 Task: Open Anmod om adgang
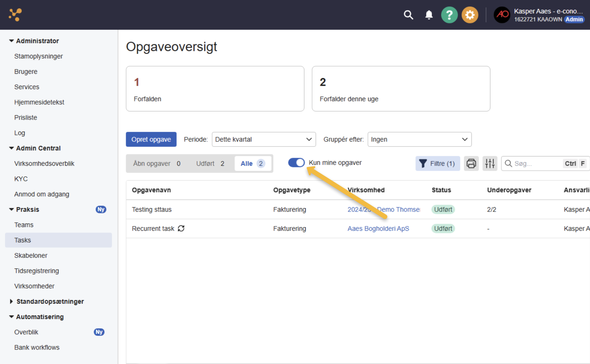pos(42,194)
